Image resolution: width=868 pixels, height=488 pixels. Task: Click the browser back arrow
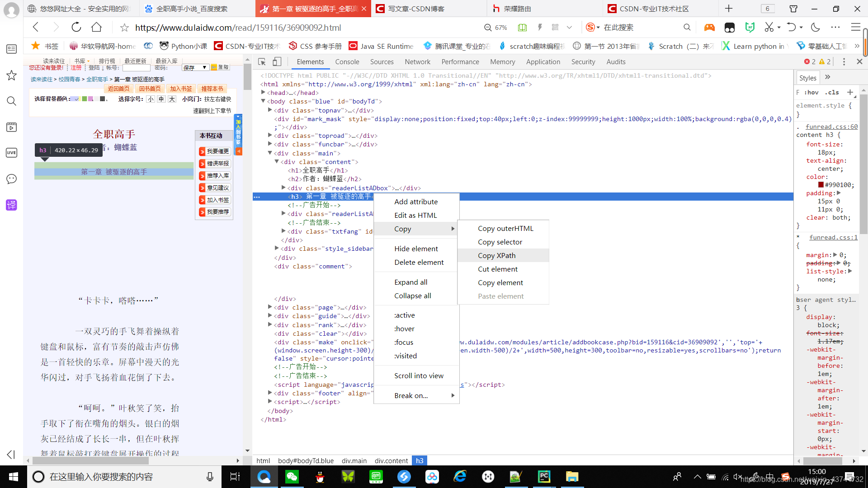click(36, 28)
